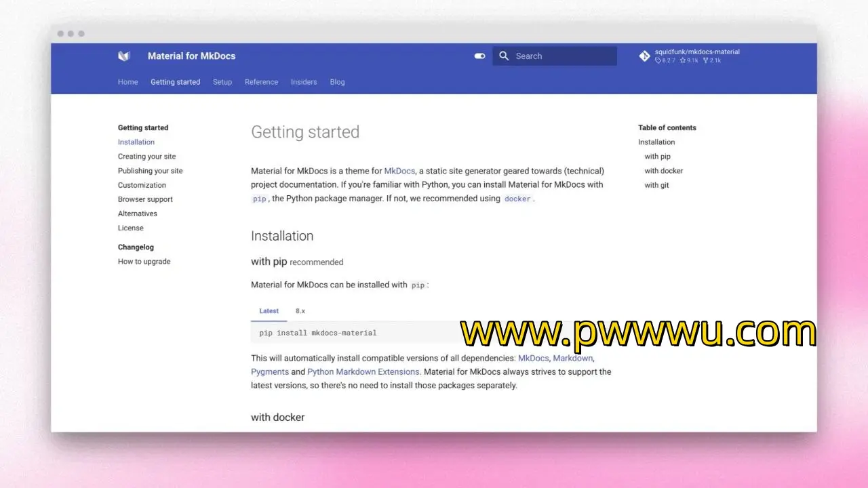The height and width of the screenshot is (488, 868).
Task: Click the git repository icon
Action: 644,56
